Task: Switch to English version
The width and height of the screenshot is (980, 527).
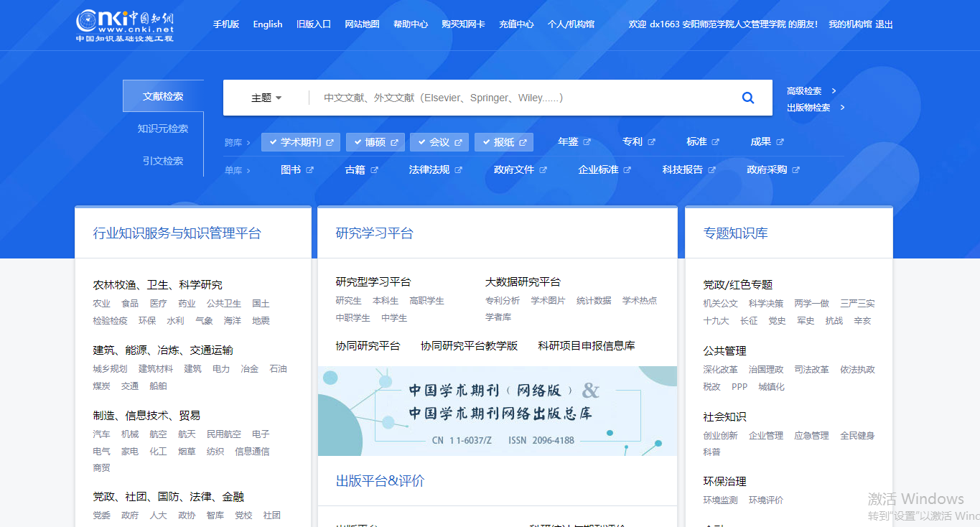Action: [x=268, y=24]
